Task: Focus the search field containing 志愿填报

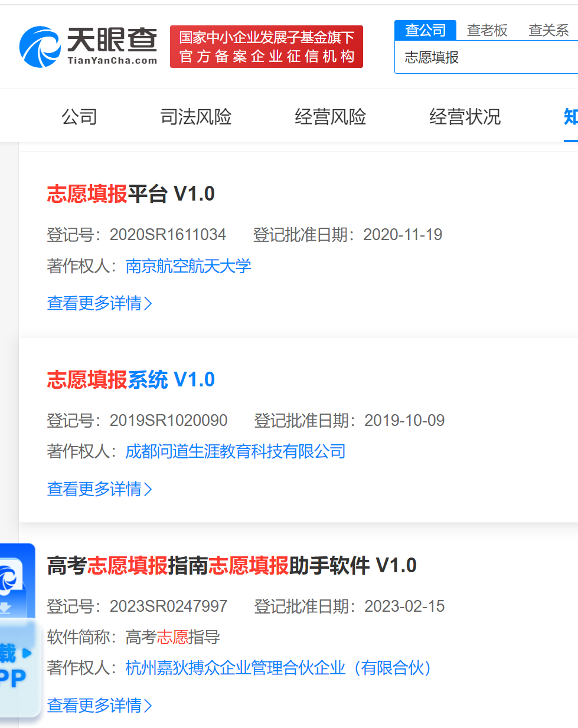Action: point(486,57)
